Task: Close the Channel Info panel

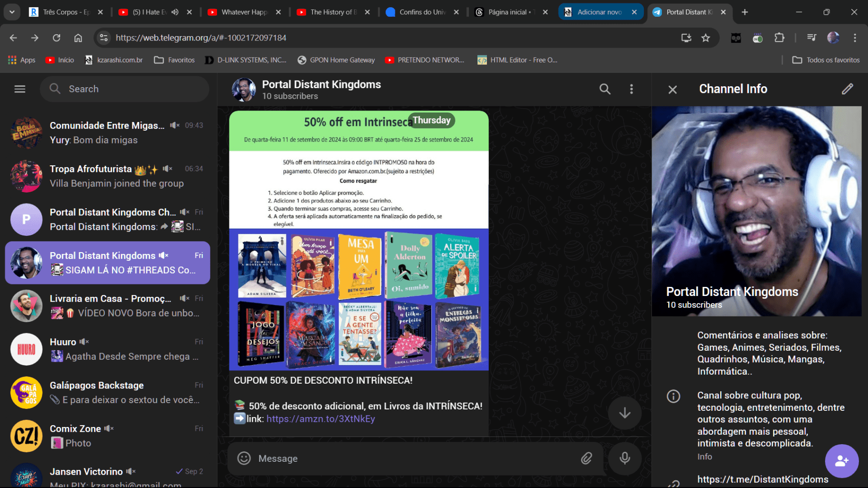Action: pos(672,90)
